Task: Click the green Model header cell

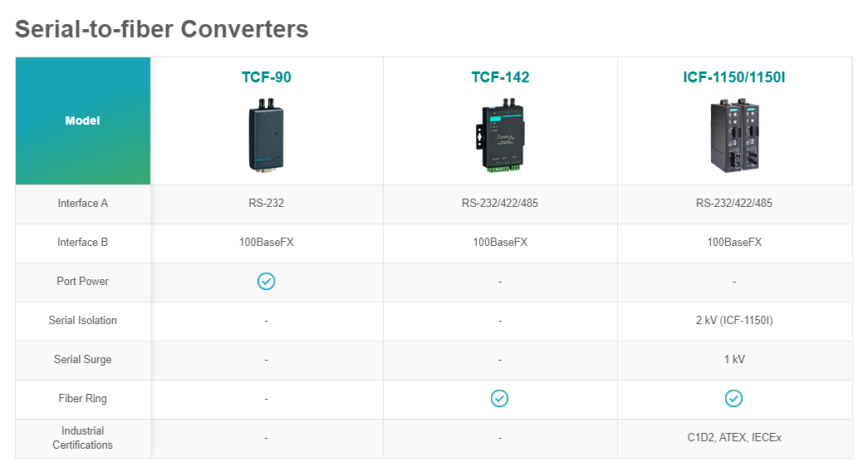Action: coord(83,120)
